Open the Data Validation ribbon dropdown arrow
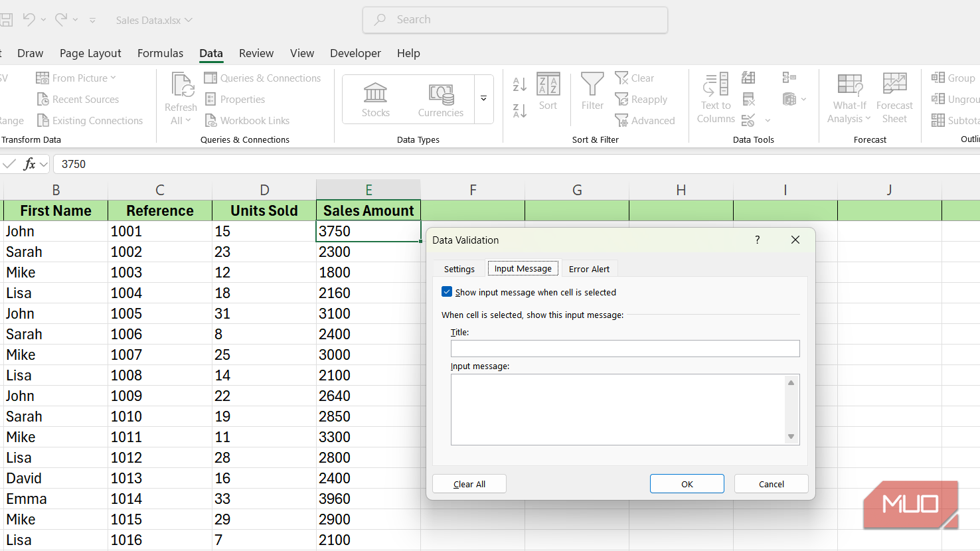 click(768, 121)
